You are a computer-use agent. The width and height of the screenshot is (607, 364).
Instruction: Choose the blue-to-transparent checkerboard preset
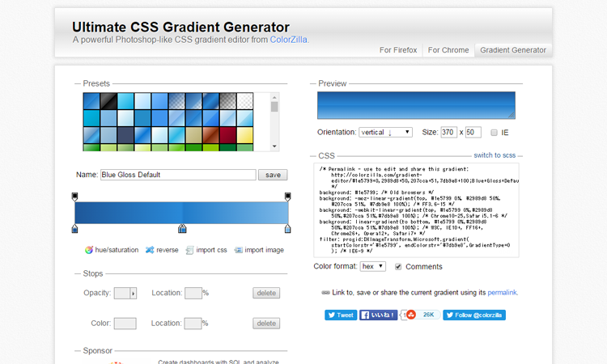pyautogui.click(x=177, y=101)
